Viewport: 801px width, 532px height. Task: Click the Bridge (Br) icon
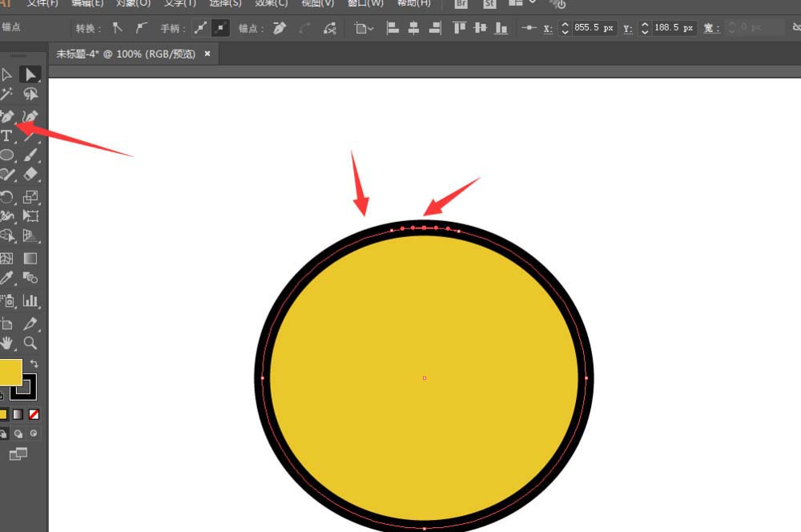tap(461, 4)
